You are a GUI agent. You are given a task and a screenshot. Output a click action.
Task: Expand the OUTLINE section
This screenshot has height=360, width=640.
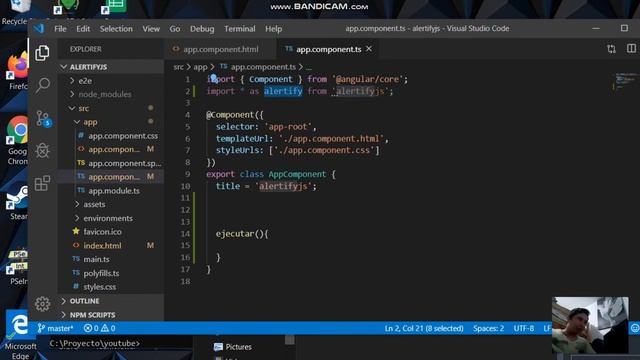(x=111, y=301)
